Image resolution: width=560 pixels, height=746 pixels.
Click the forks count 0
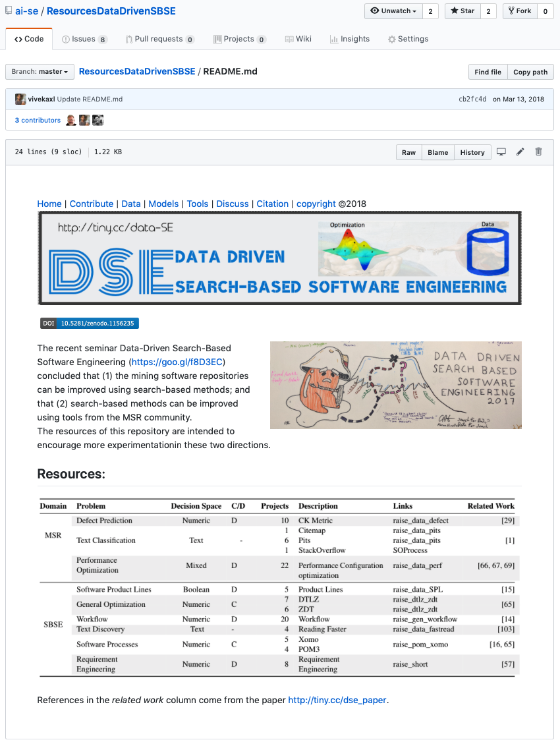[x=546, y=11]
